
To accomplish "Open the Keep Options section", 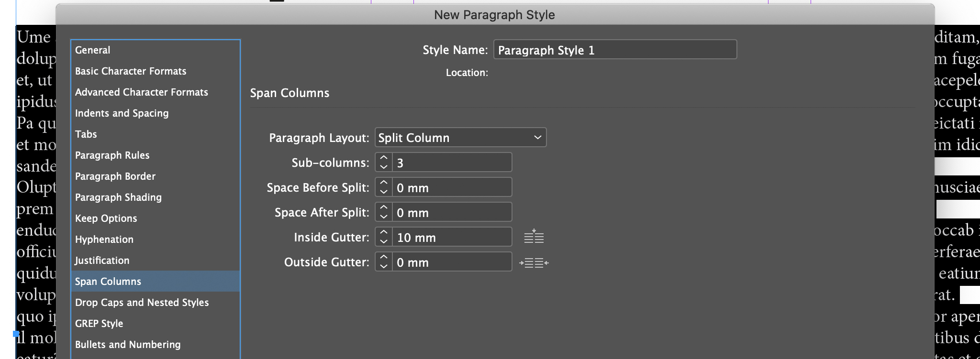I will (x=106, y=218).
